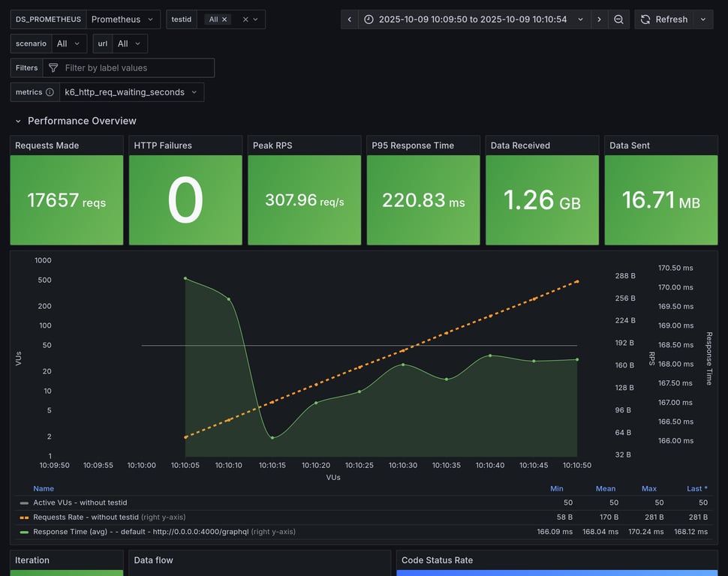Click the clock icon in time picker
Screen dimensions: 728x576
369,19
